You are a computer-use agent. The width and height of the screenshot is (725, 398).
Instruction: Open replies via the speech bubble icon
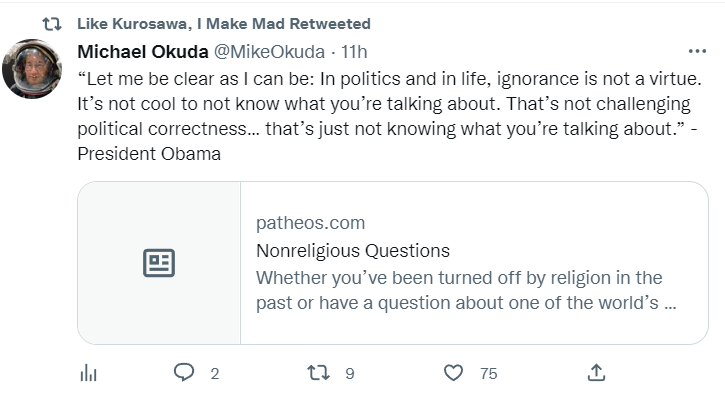click(x=184, y=372)
